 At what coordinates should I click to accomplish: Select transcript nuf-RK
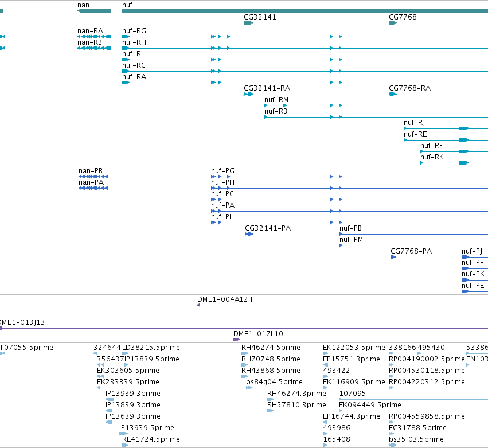(x=432, y=157)
